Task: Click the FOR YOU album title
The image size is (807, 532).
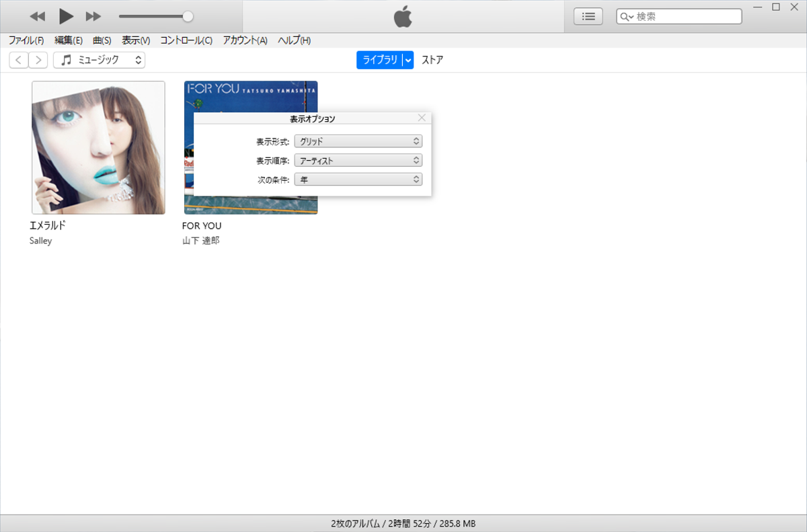Action: pyautogui.click(x=202, y=226)
